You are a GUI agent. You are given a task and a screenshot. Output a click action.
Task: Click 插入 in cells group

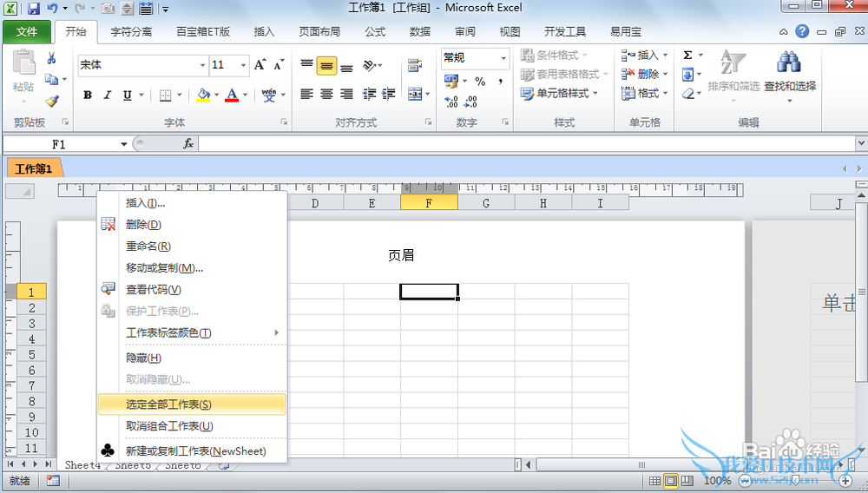click(x=644, y=56)
